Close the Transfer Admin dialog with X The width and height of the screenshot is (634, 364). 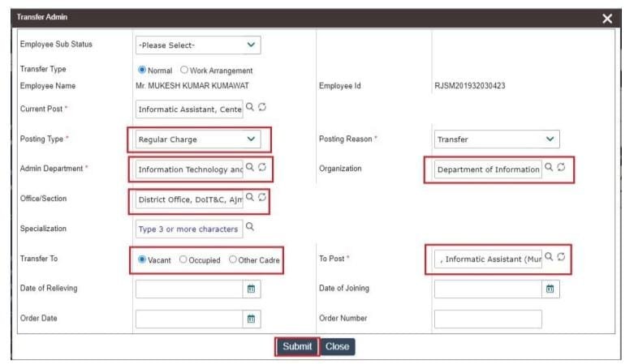click(607, 19)
